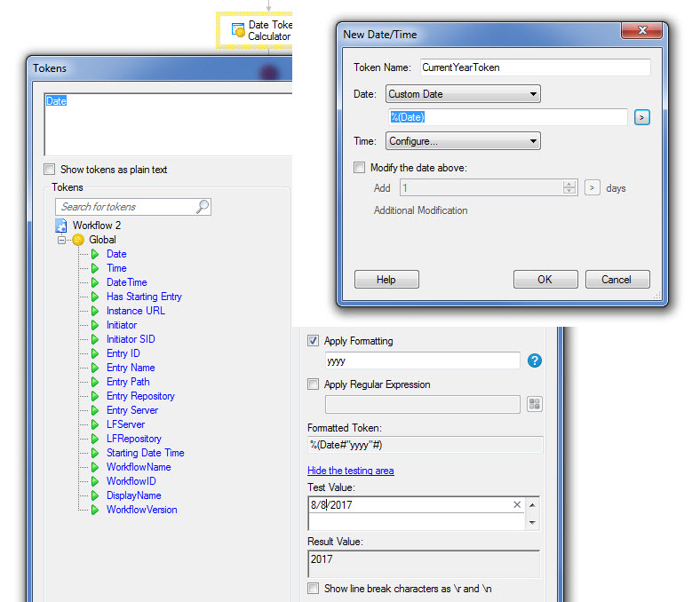Open the Custom Date dropdown
This screenshot has height=602, width=700.
pyautogui.click(x=463, y=94)
